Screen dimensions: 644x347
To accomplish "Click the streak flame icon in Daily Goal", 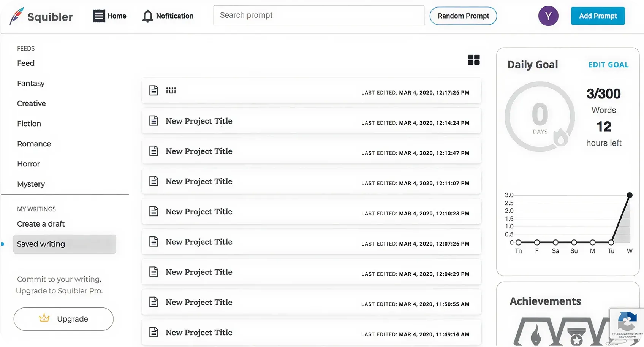I will click(x=560, y=138).
